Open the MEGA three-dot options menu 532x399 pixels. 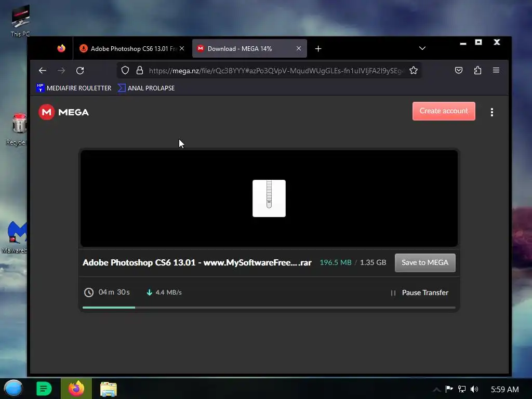[492, 112]
